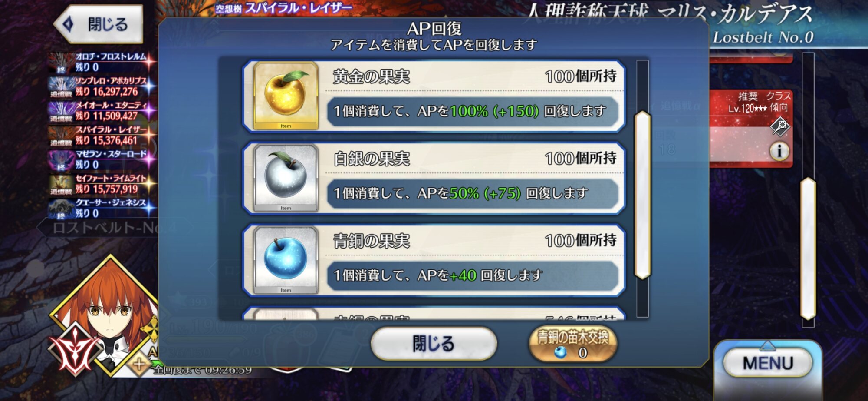
Task: Tap the partially visible fourth fruit item
Action: point(434,314)
